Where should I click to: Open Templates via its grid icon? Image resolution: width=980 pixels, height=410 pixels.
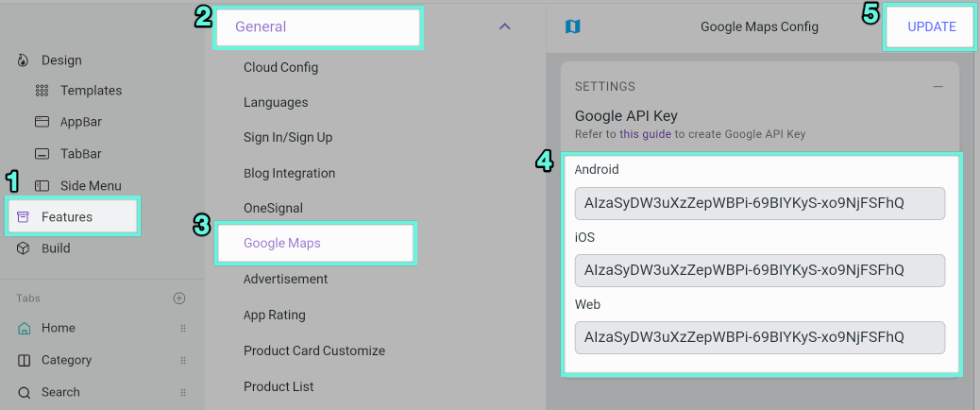[42, 91]
